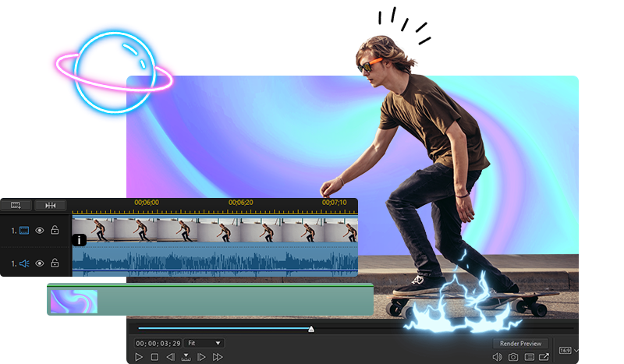Play the preview
This screenshot has height=364, width=624.
pos(139,357)
